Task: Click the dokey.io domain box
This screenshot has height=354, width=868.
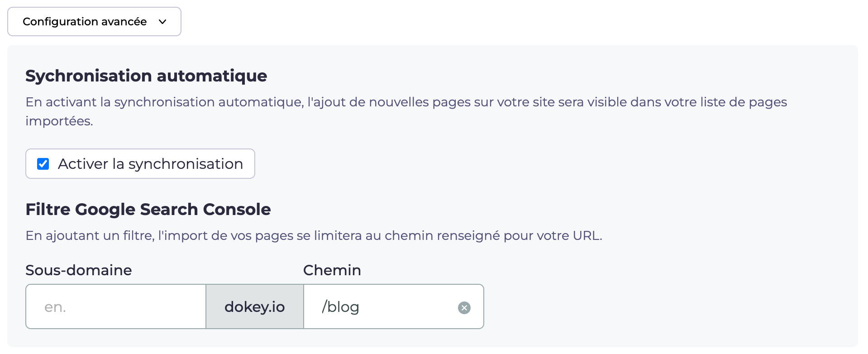Action: pos(255,306)
